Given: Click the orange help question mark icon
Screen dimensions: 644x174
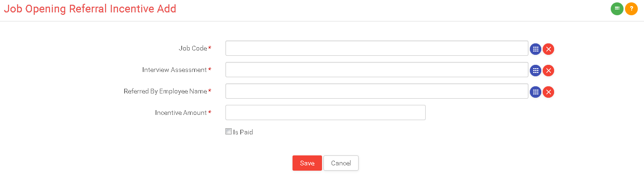Looking at the screenshot, I should tap(631, 9).
